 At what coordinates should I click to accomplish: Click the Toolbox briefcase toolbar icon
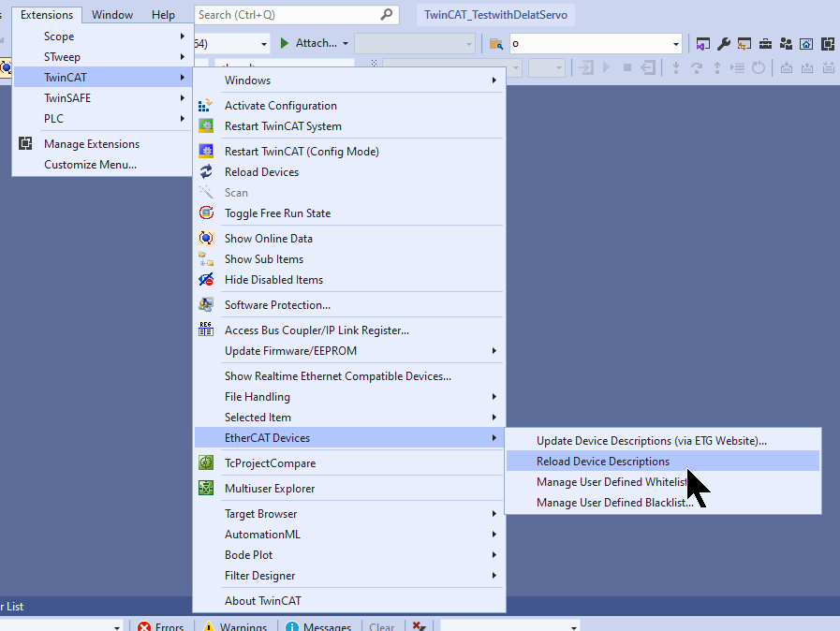pyautogui.click(x=765, y=43)
